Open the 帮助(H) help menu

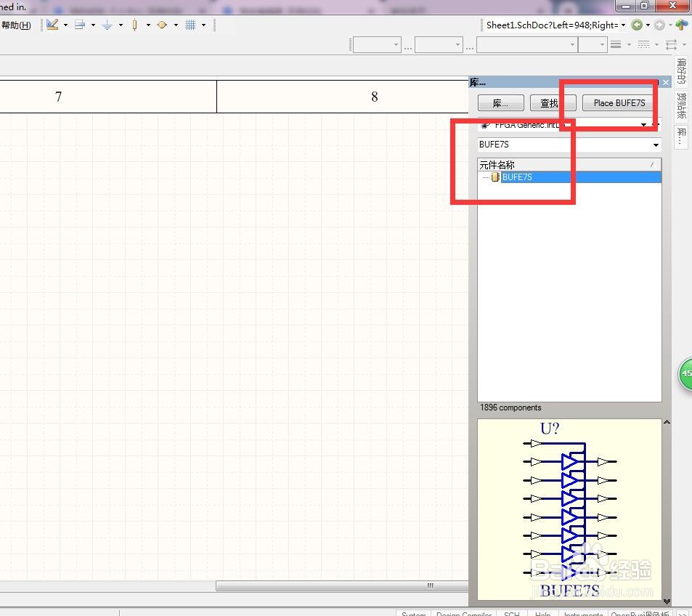tap(16, 25)
